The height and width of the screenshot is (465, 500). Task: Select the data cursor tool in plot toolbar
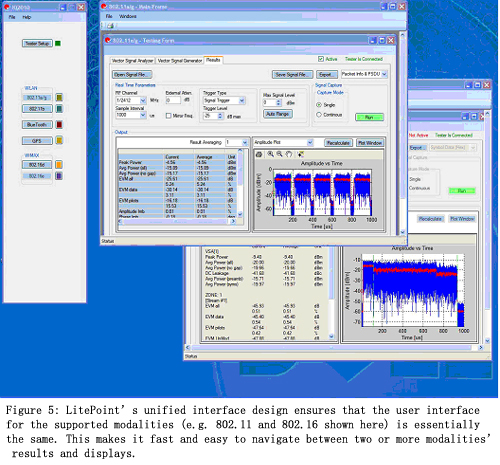pos(300,154)
